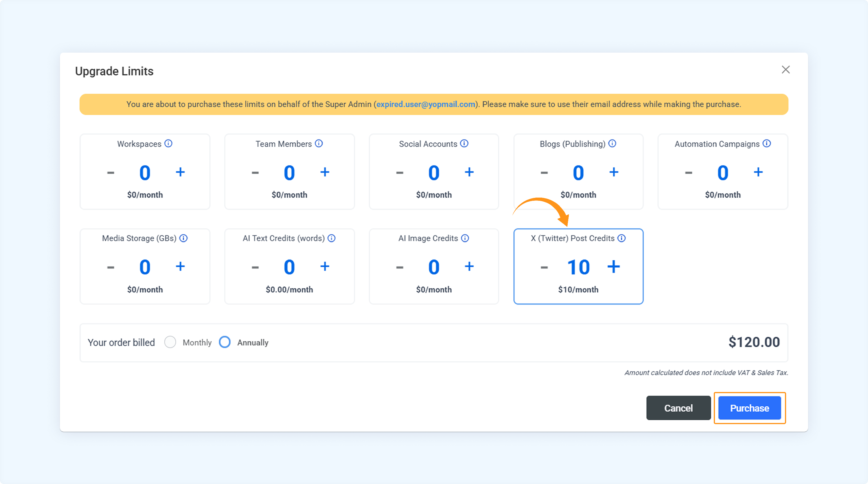
Task: Click the X (Twitter) Post Credits value 10
Action: coord(578,267)
